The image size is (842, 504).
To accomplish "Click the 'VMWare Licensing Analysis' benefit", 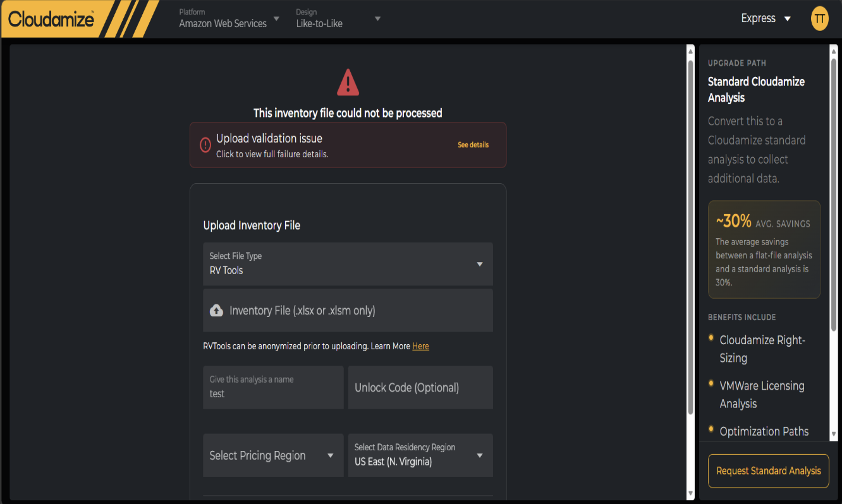I will pyautogui.click(x=762, y=395).
